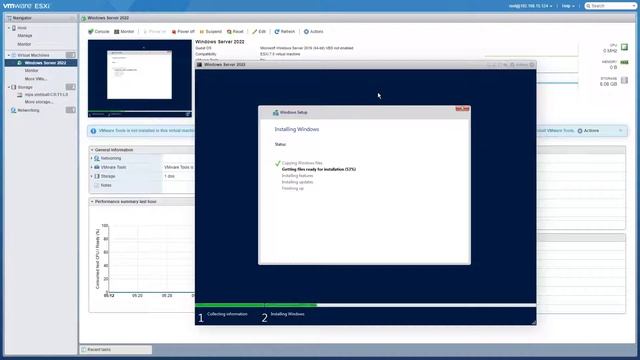Screen dimensions: 640x360
Task: Click the Virtual Machines count badge
Action: tap(71, 55)
